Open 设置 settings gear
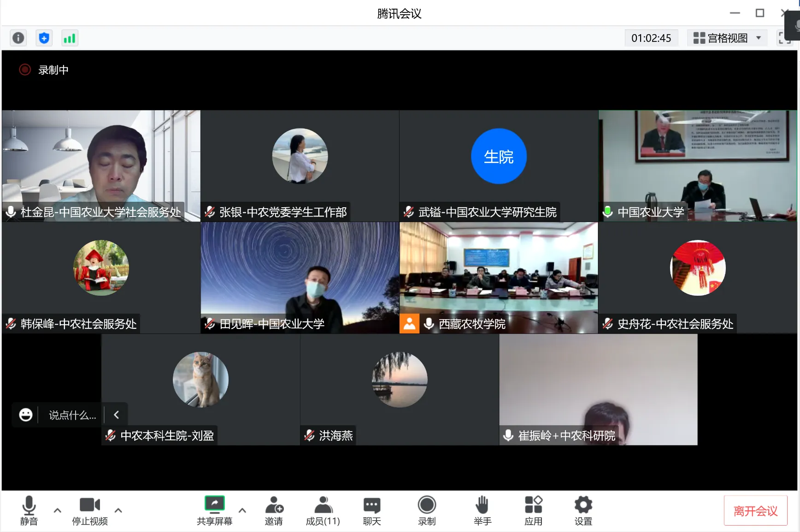This screenshot has height=532, width=800. 583,510
